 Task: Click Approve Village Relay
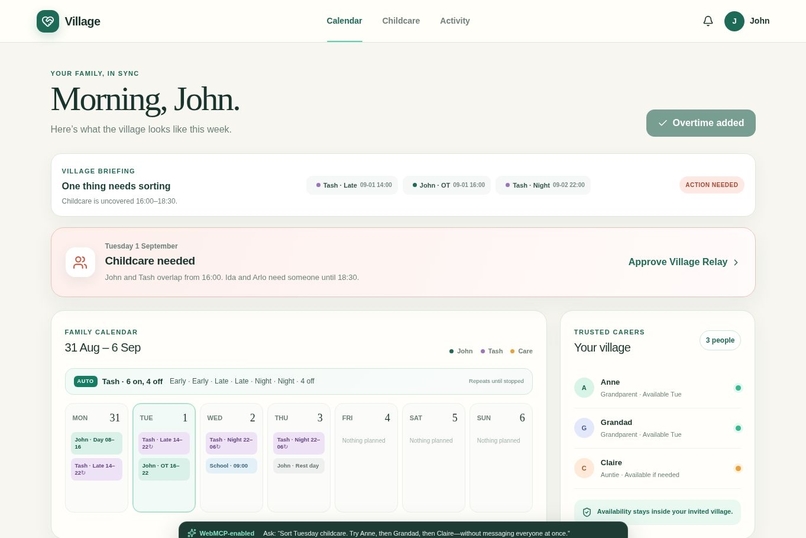point(684,262)
